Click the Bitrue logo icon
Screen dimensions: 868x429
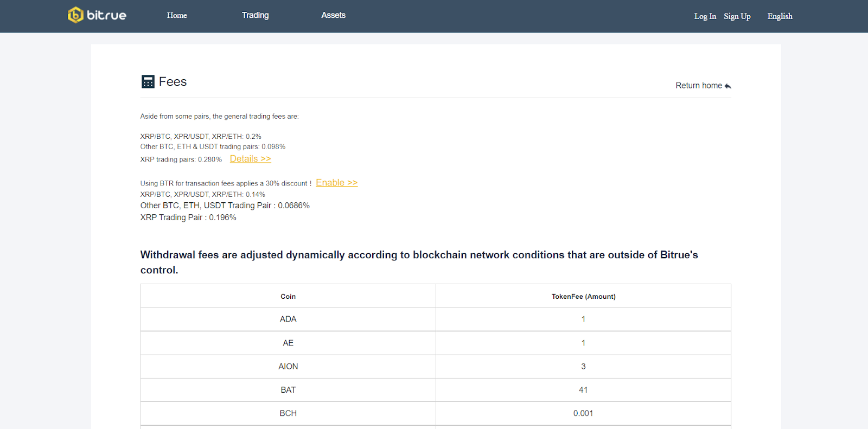click(75, 15)
